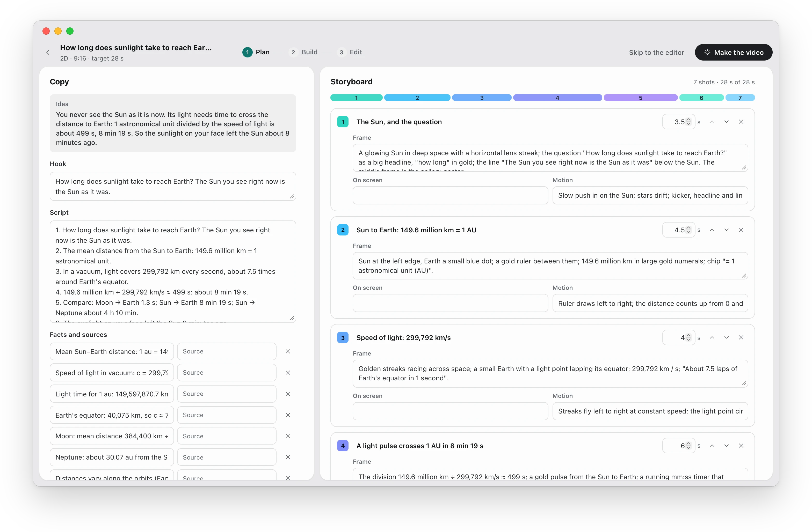
Task: Adjust shot 2 duration stepper showing 4.5
Action: coord(688,230)
